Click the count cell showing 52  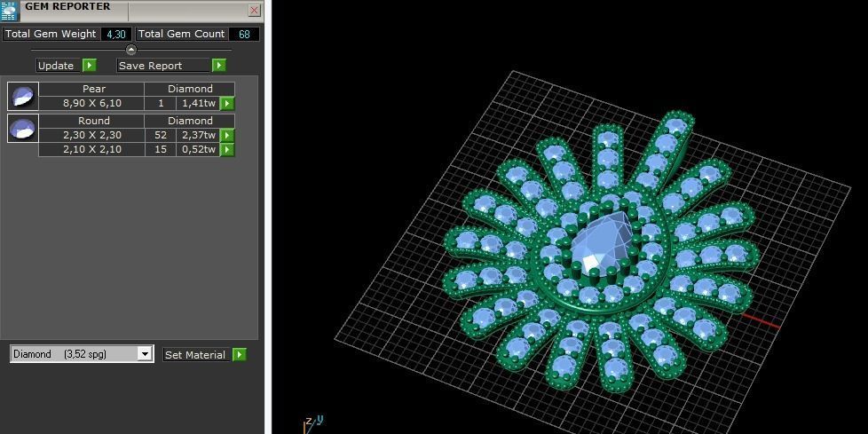coord(161,135)
